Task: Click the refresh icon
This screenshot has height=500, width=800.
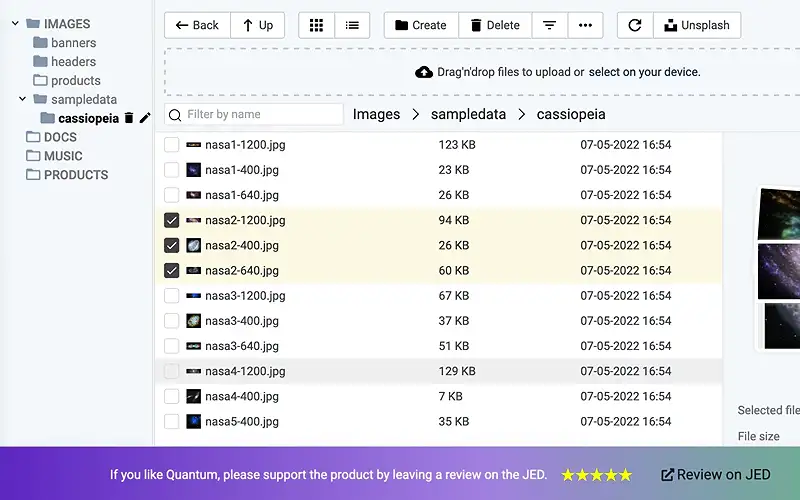Action: pos(635,25)
